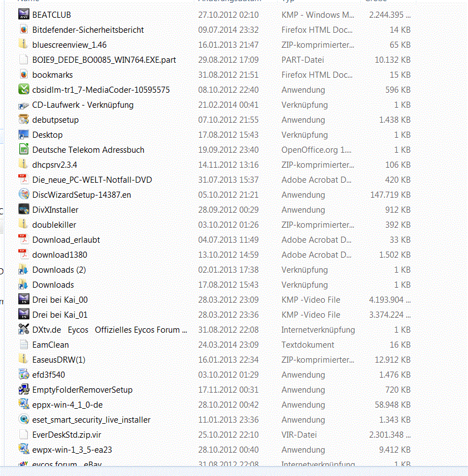
Task: Click file name DiscWizardSetup-14387.en
Action: 82,194
